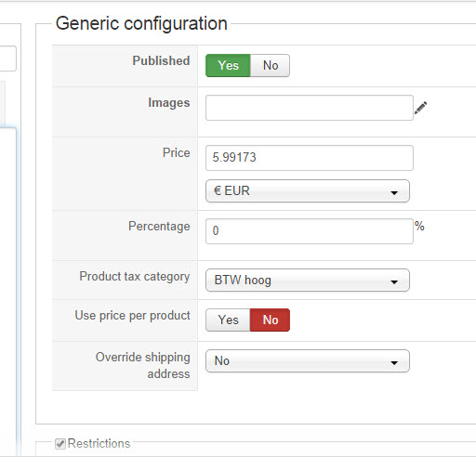The height and width of the screenshot is (457, 476).
Task: Click the Published field label
Action: coord(161,60)
